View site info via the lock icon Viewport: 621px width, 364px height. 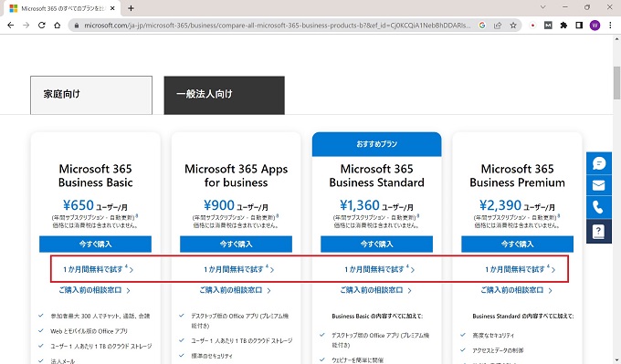[x=77, y=26]
